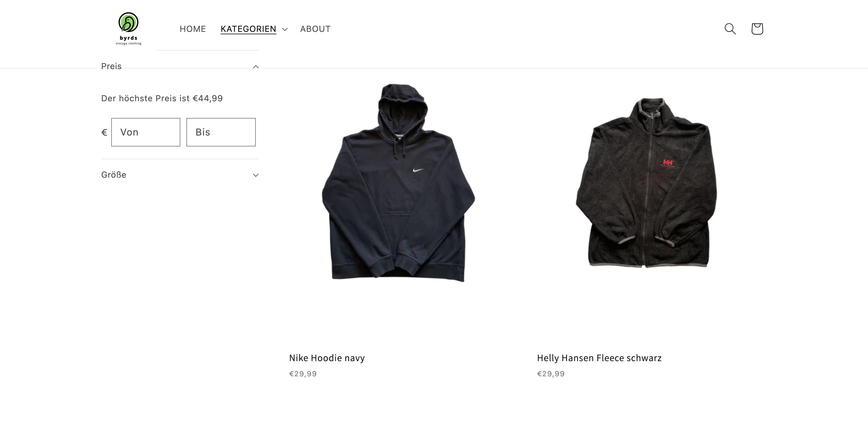Screen dimensions: 868x433
Task: Navigate to the ABOUT page
Action: tap(315, 29)
